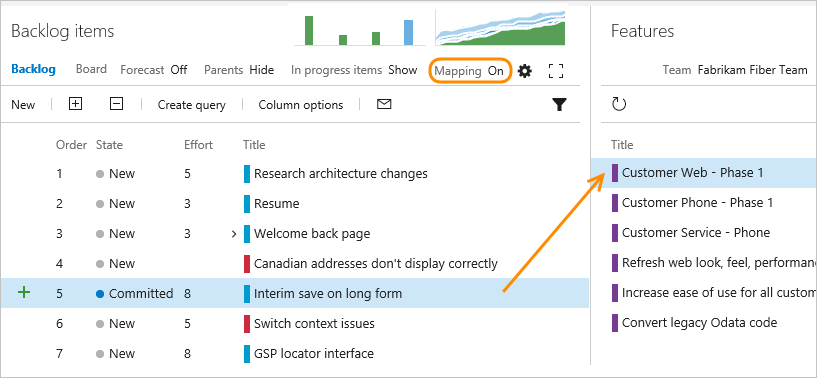Viewport: 817px width, 378px height.
Task: Click New state of Resume row
Action: tap(116, 203)
